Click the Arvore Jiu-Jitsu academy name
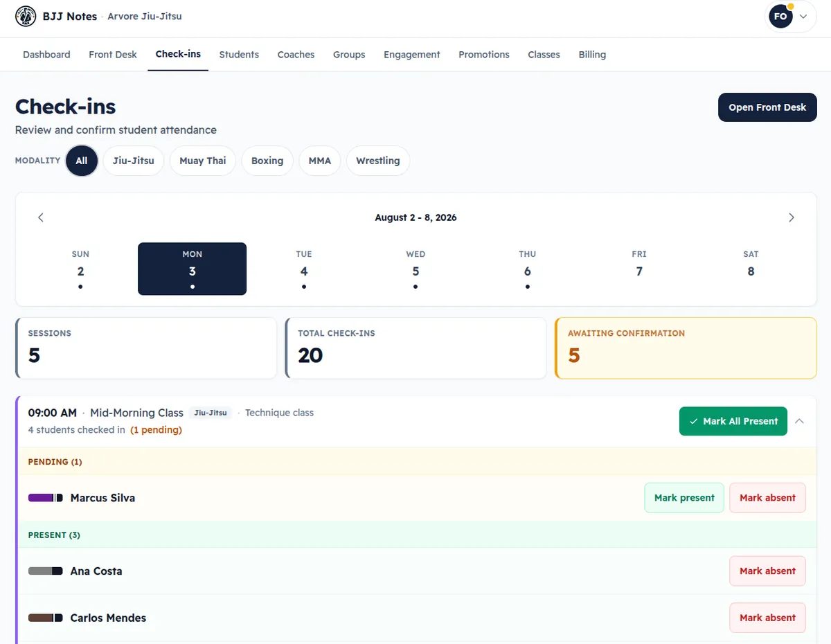Viewport: 831px width, 644px height. pyautogui.click(x=145, y=16)
